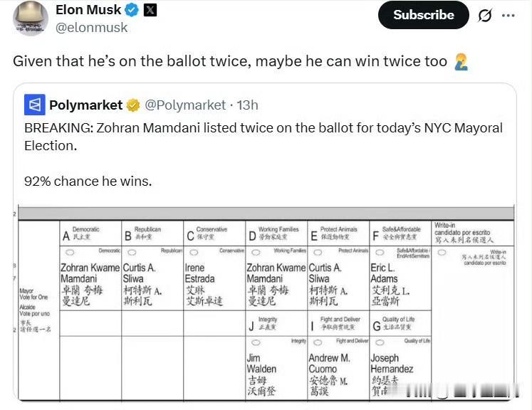532x410 pixels.
Task: Select the Conservative Irene Estrada ballot oval
Action: pyautogui.click(x=193, y=252)
